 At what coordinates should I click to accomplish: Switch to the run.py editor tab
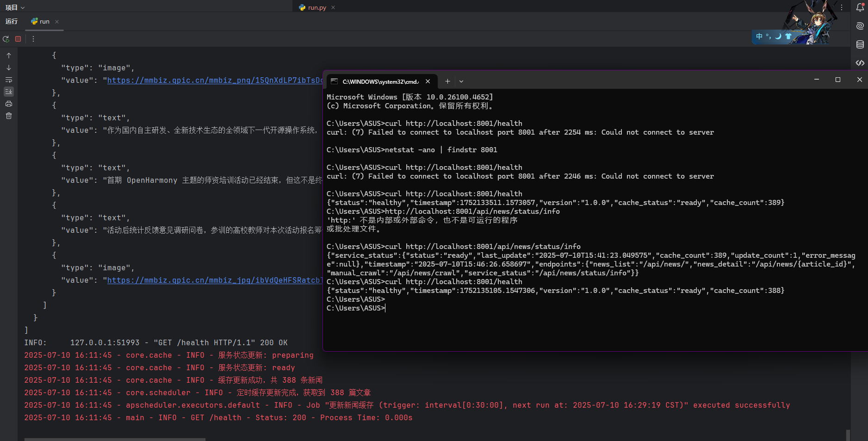(316, 7)
